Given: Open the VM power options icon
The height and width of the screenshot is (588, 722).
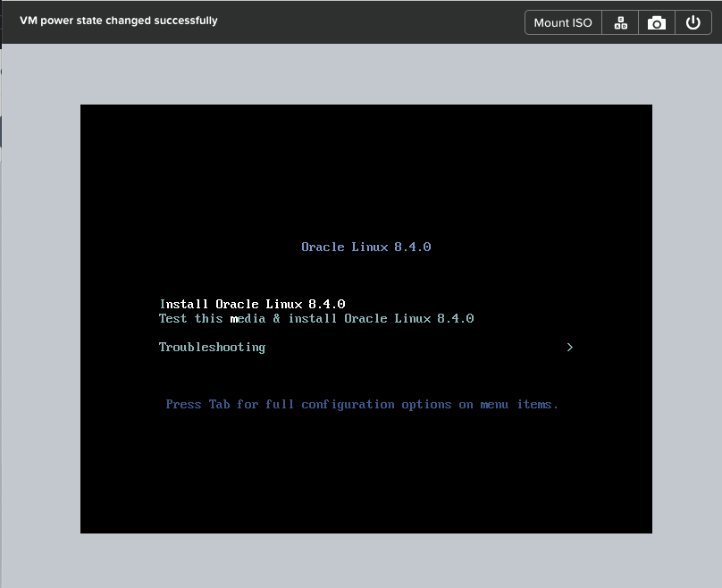Looking at the screenshot, I should pyautogui.click(x=693, y=22).
